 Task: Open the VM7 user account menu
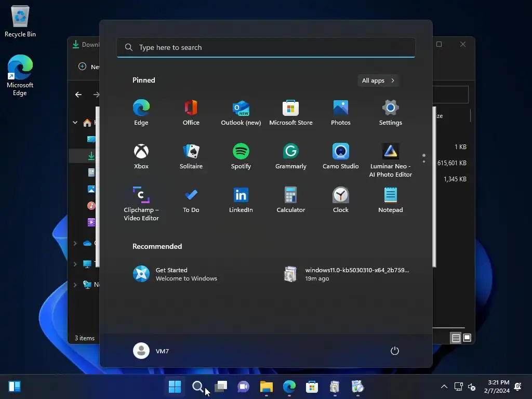click(x=151, y=351)
